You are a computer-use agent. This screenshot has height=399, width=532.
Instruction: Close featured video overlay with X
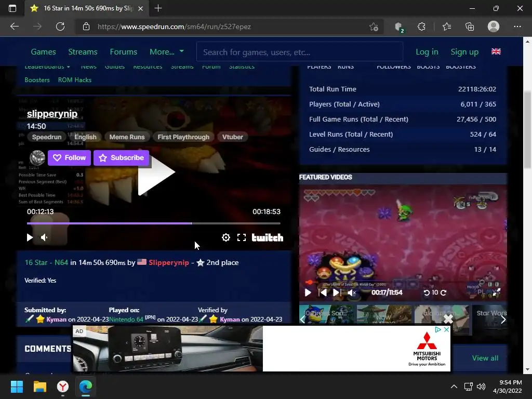[448, 319]
